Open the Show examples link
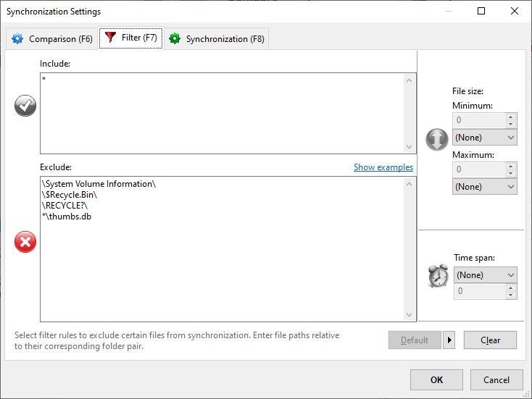 (x=383, y=167)
